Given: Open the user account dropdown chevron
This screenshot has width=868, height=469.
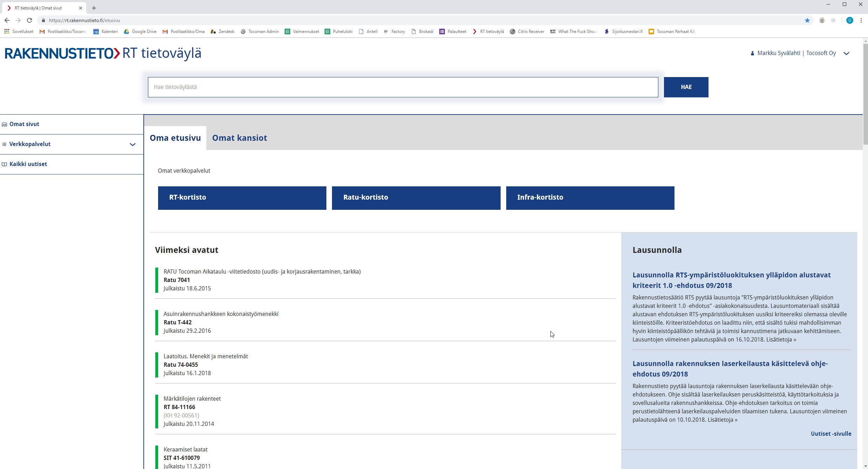Looking at the screenshot, I should 846,54.
